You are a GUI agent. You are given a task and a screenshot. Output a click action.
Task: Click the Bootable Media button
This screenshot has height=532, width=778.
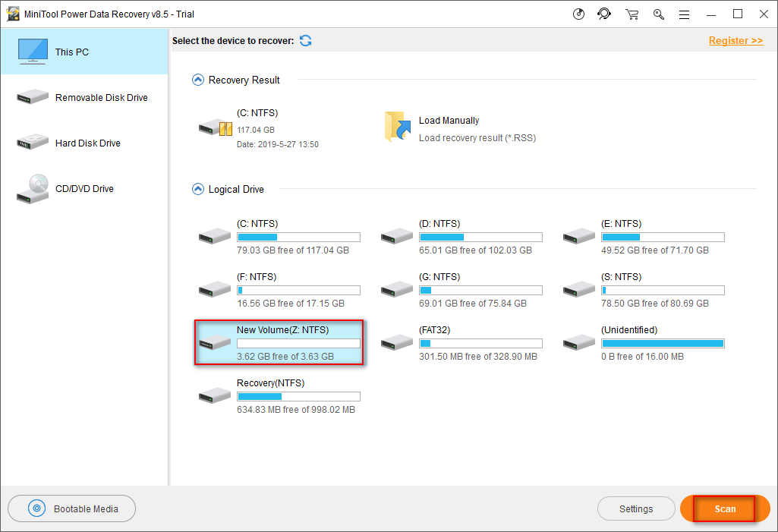[72, 509]
